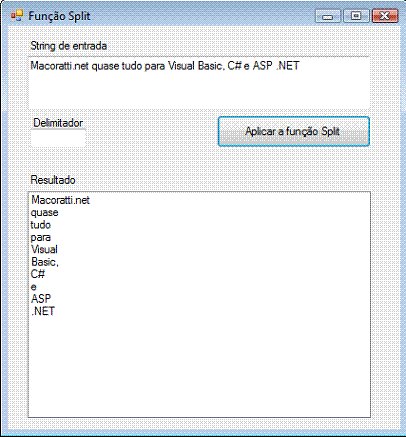Click the 'String de entrada' label

click(69, 46)
